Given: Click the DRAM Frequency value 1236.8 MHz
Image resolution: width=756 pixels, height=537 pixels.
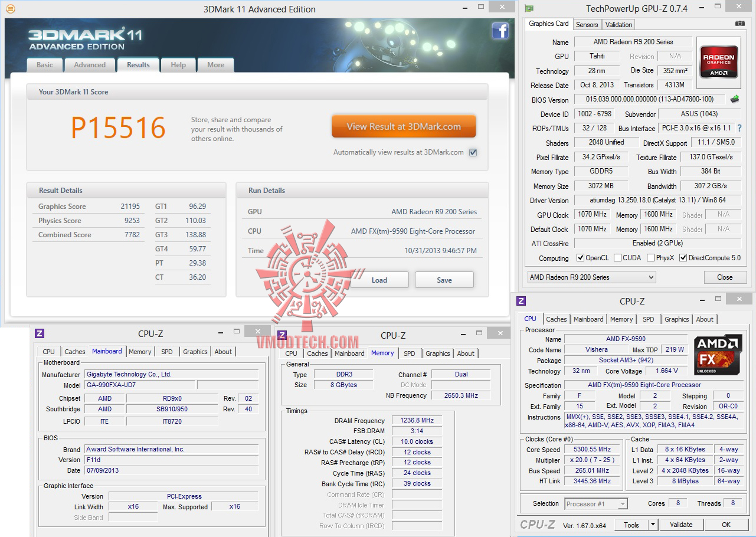Looking at the screenshot, I should (417, 421).
